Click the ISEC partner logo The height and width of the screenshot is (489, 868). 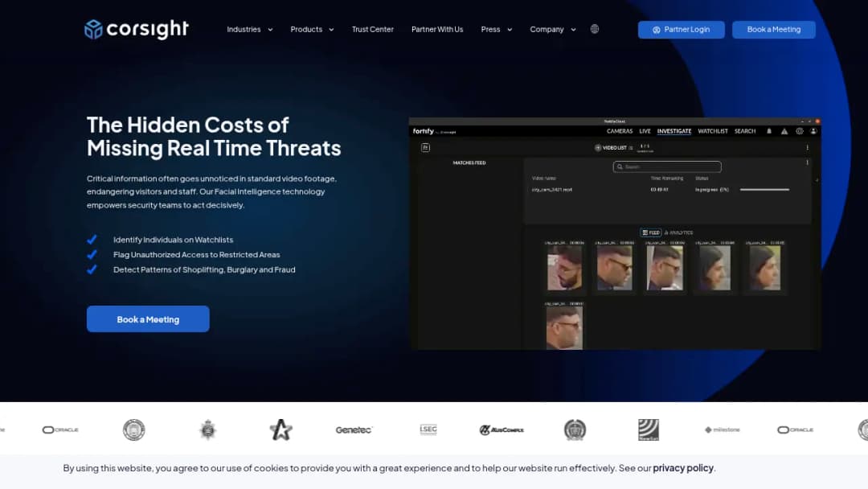(x=428, y=429)
